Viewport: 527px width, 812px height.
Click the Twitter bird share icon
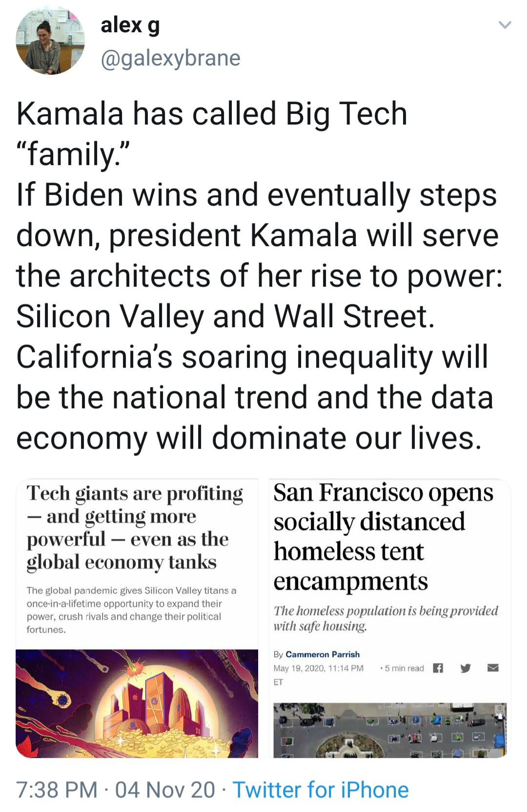click(x=466, y=668)
